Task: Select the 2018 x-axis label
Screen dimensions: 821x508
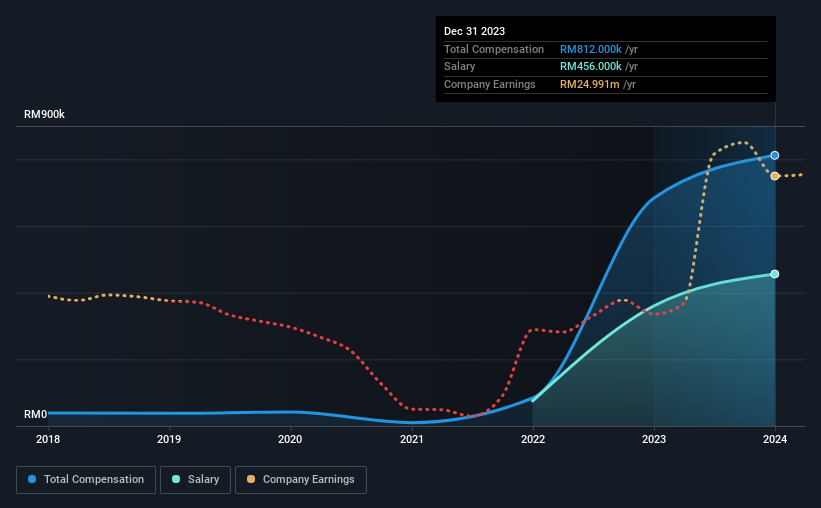Action: pos(48,439)
